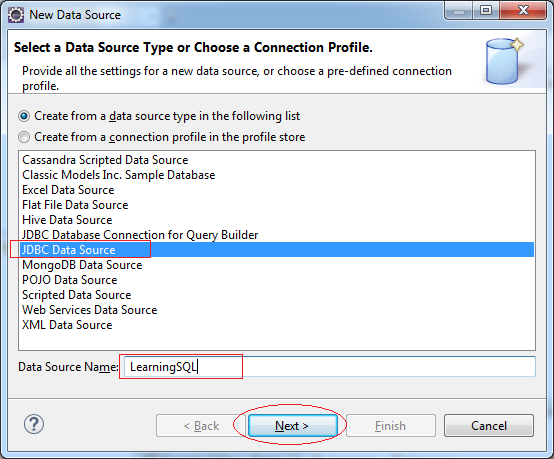The image size is (554, 459).
Task: Click the Eclipse icon in title bar
Action: (x=16, y=15)
